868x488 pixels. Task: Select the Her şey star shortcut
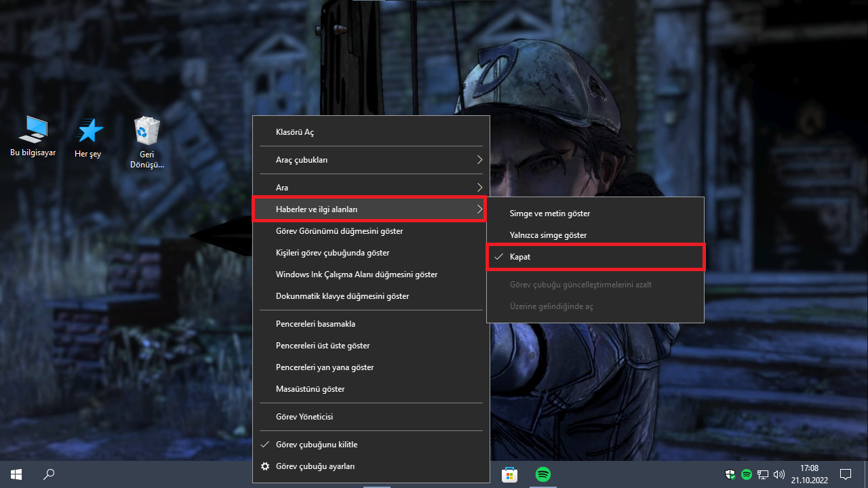tap(88, 138)
